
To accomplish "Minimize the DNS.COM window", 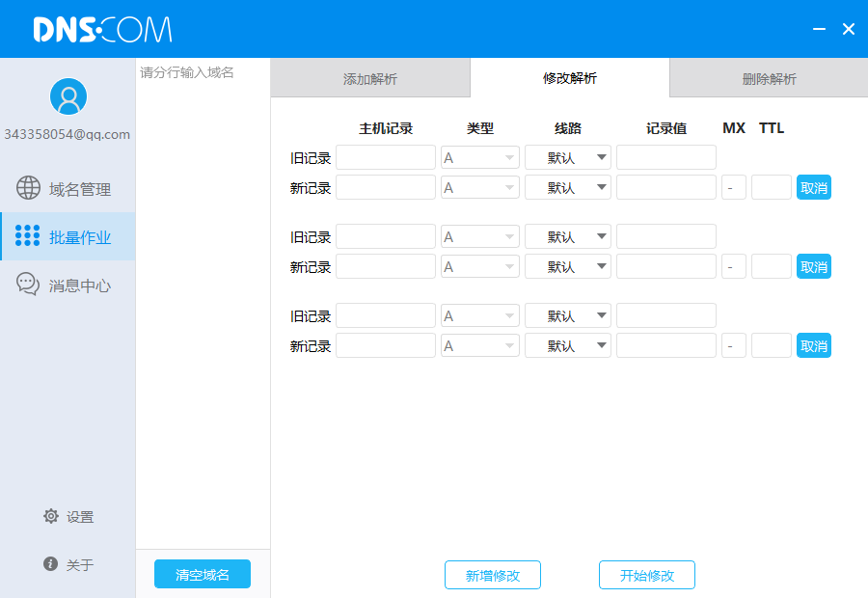I will [x=819, y=29].
